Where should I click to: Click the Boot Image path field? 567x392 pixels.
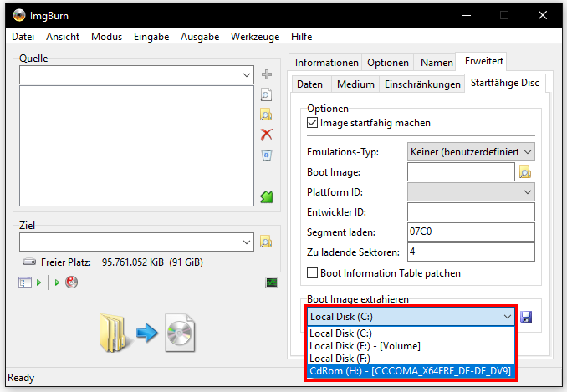[461, 172]
